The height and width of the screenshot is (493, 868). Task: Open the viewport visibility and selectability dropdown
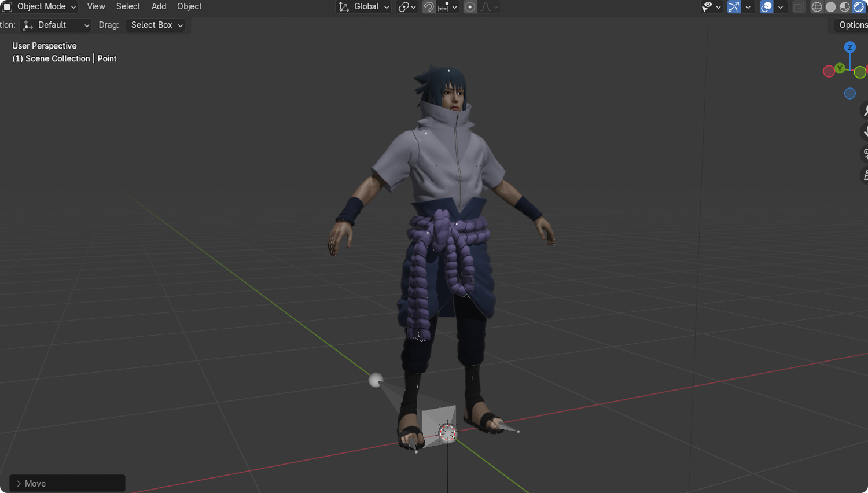tap(711, 7)
